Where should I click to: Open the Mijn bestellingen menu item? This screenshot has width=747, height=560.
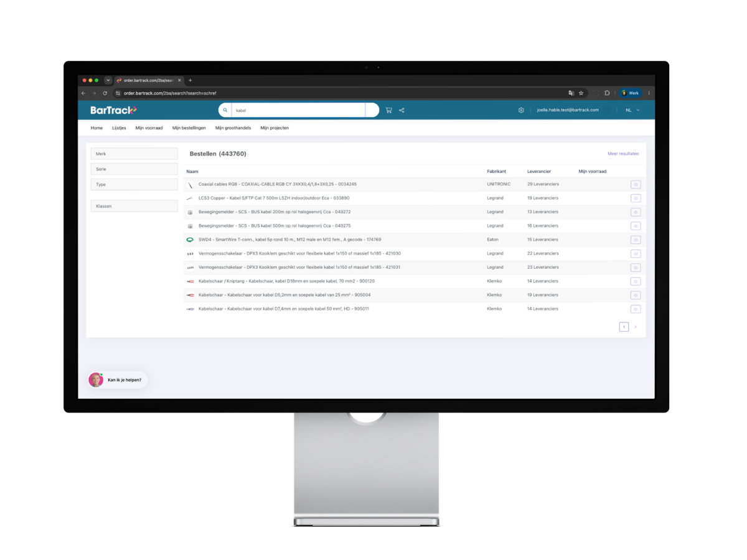[189, 128]
